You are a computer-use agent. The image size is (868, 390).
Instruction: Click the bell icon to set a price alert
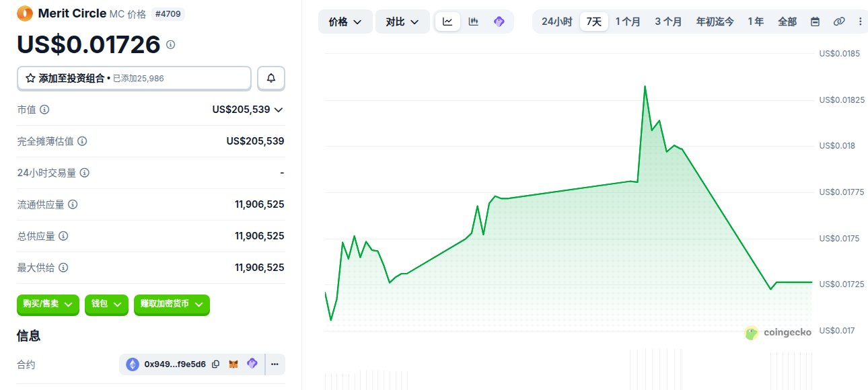[x=271, y=78]
